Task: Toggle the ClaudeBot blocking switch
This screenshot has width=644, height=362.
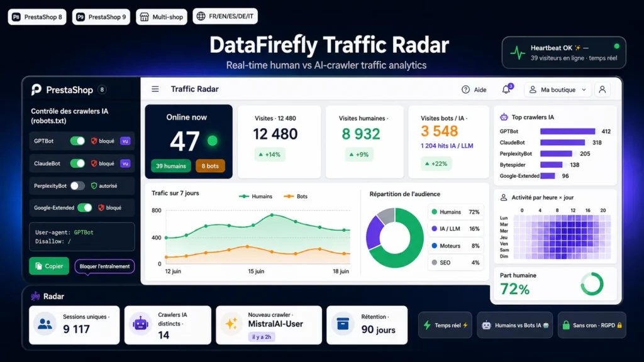Action: (77, 163)
